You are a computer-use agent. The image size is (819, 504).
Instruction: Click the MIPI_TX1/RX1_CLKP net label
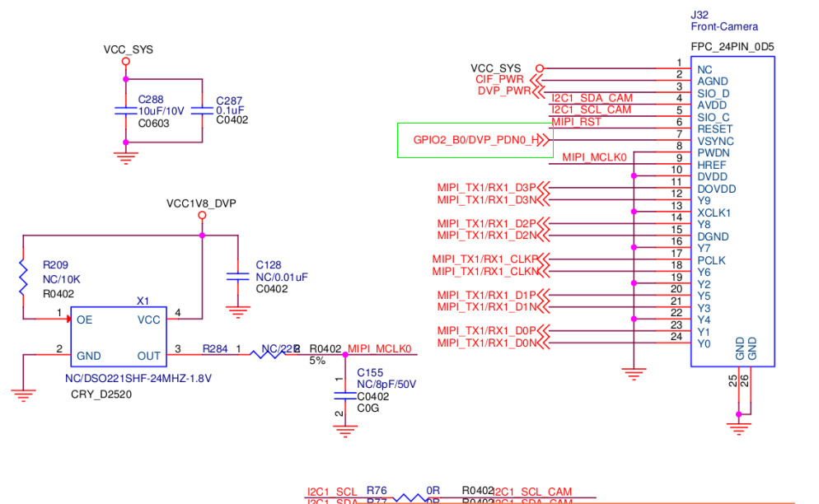[x=485, y=259]
